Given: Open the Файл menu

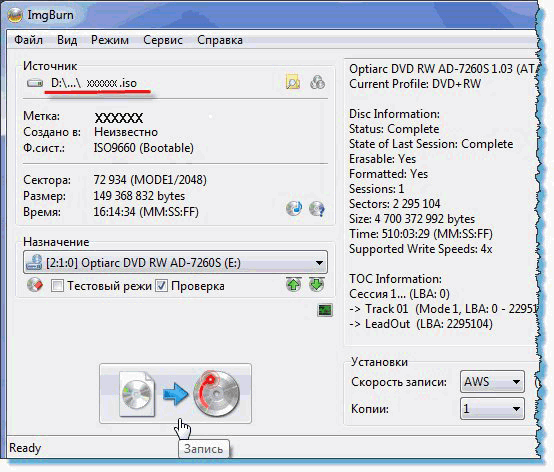Looking at the screenshot, I should tap(28, 40).
